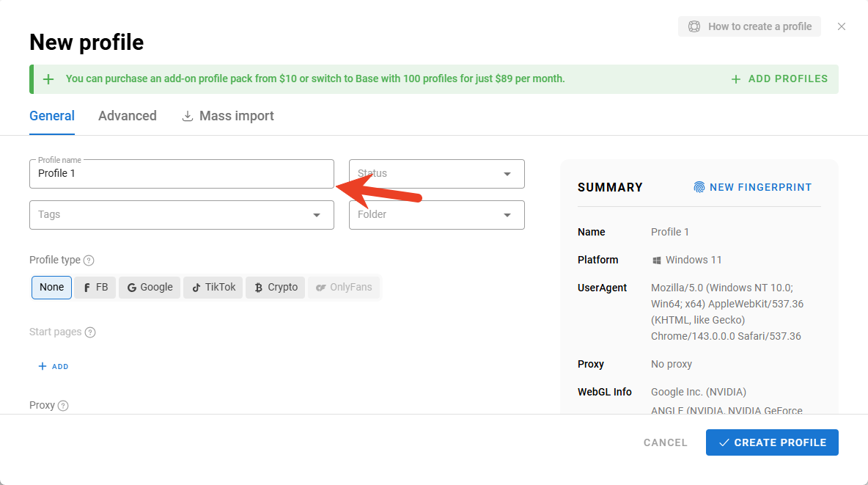
Task: Open the Folder dropdown
Action: click(x=436, y=215)
